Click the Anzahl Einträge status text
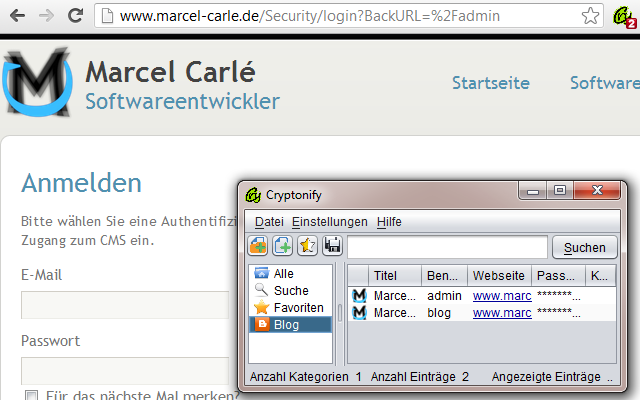This screenshot has width=640, height=400. pos(420,376)
